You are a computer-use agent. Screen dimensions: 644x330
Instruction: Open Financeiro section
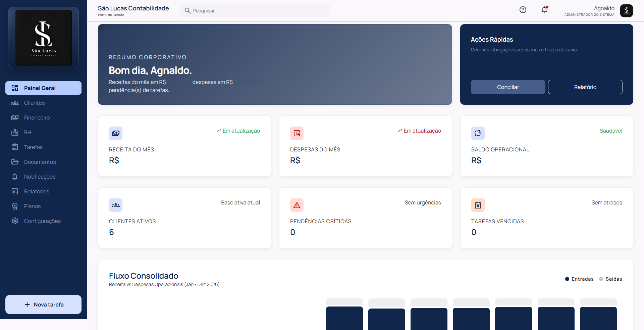[43, 117]
